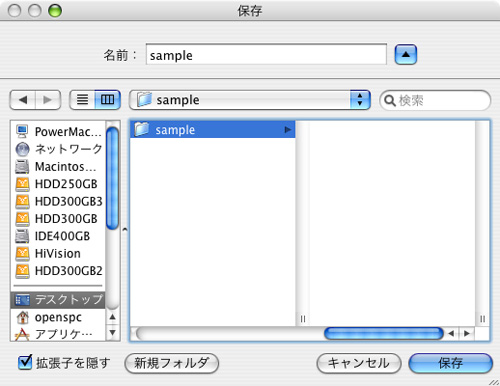Open the HiVision volume
Screen dimensions: 500x386
(x=59, y=253)
